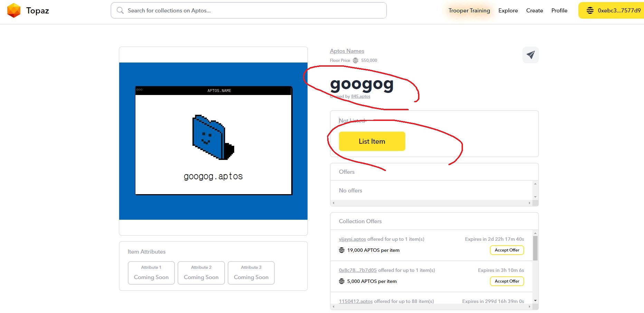
Task: Click the Aptos icon beside Floor Price
Action: point(356,60)
